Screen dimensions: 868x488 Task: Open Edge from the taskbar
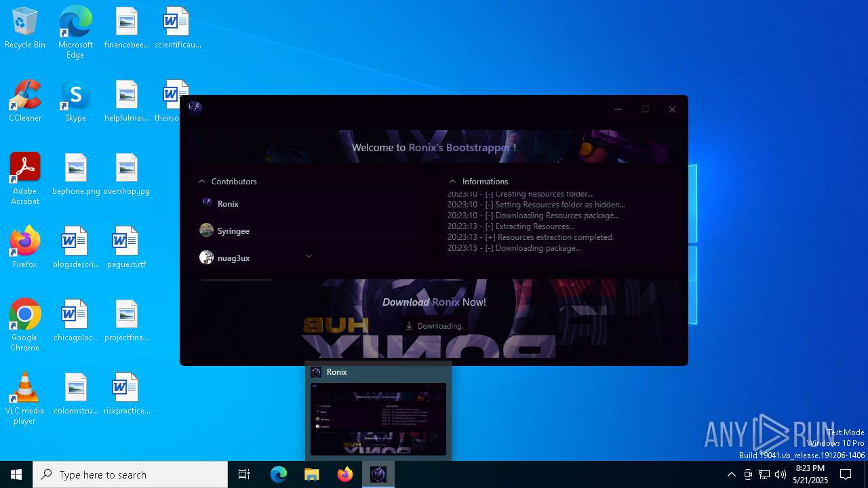(x=279, y=474)
